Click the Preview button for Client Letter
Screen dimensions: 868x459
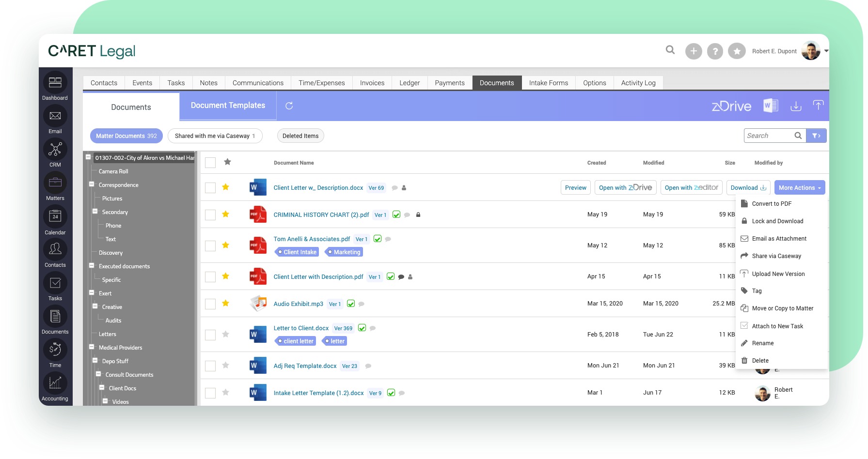point(575,187)
